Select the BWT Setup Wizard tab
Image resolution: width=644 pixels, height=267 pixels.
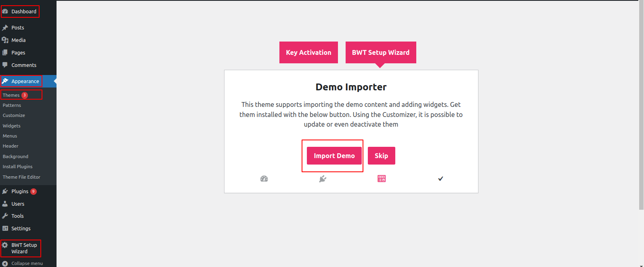click(x=381, y=52)
